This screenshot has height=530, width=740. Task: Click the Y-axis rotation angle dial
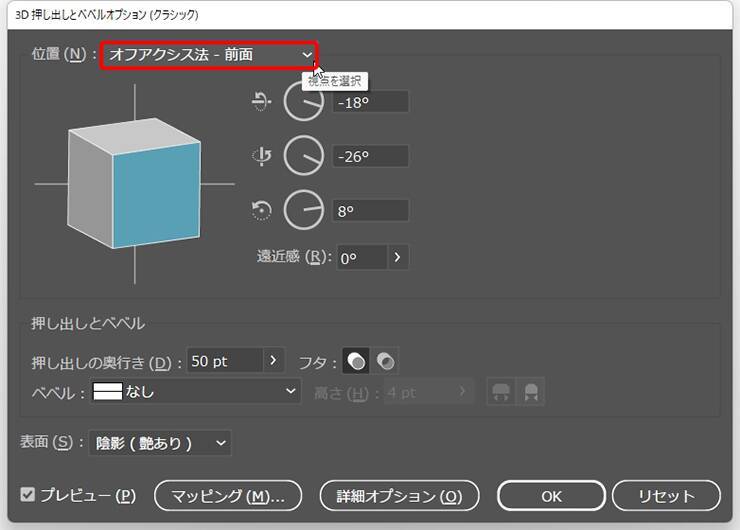(304, 156)
